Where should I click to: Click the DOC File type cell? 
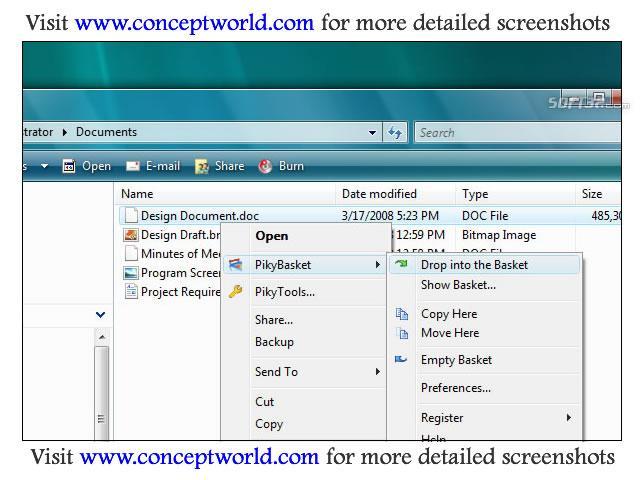(x=485, y=216)
